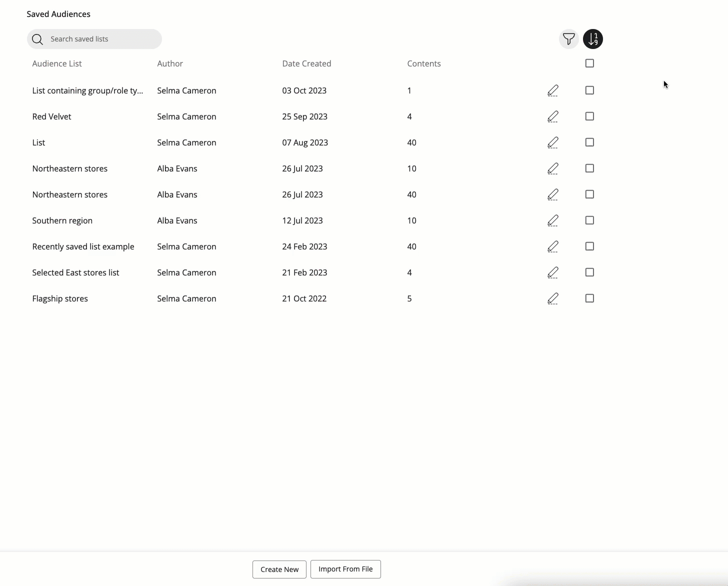The height and width of the screenshot is (586, 728).
Task: Toggle the numeric sort order icon
Action: click(593, 39)
